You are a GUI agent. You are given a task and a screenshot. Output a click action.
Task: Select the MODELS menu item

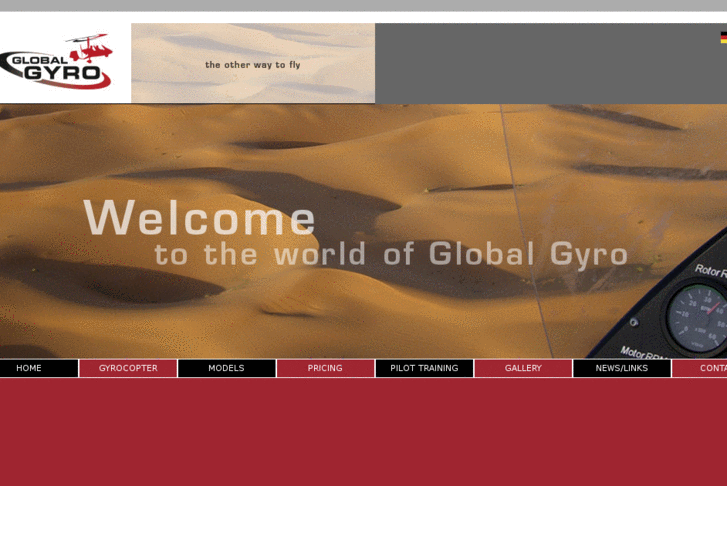227,368
